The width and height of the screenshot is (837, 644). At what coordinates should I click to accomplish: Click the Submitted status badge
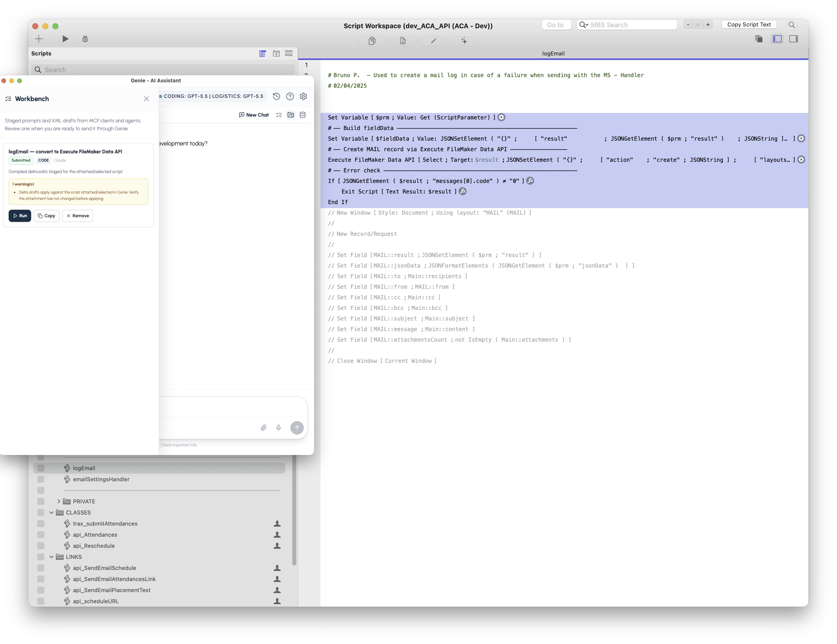[21, 160]
